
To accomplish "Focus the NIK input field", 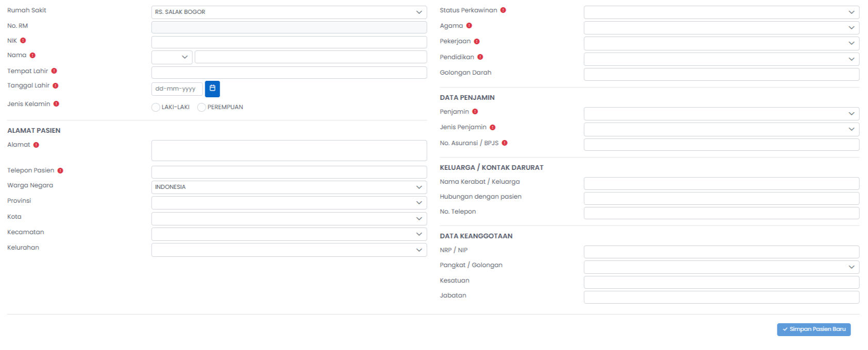I will tap(289, 42).
